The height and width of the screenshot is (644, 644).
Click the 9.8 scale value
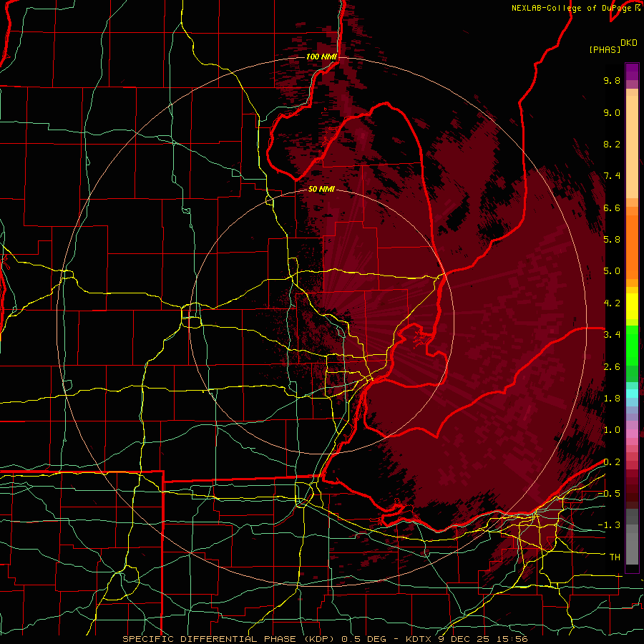[x=612, y=80]
